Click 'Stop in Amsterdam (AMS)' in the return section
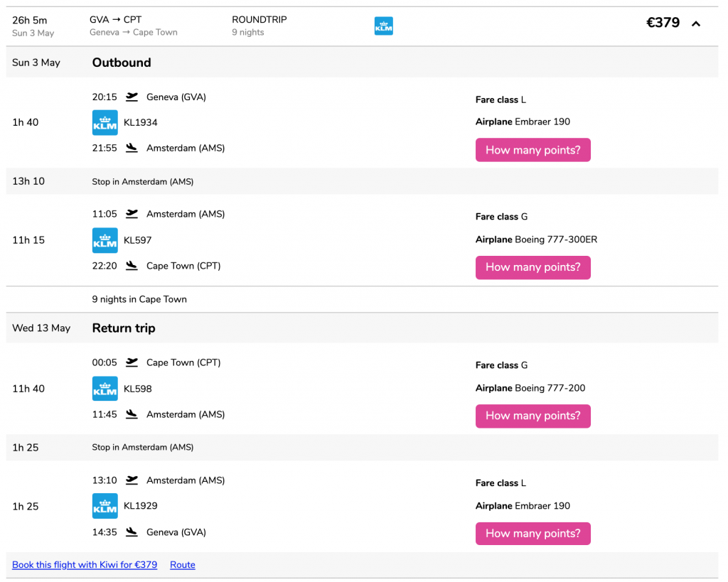Viewport: 728px width, 582px height. pyautogui.click(x=142, y=447)
